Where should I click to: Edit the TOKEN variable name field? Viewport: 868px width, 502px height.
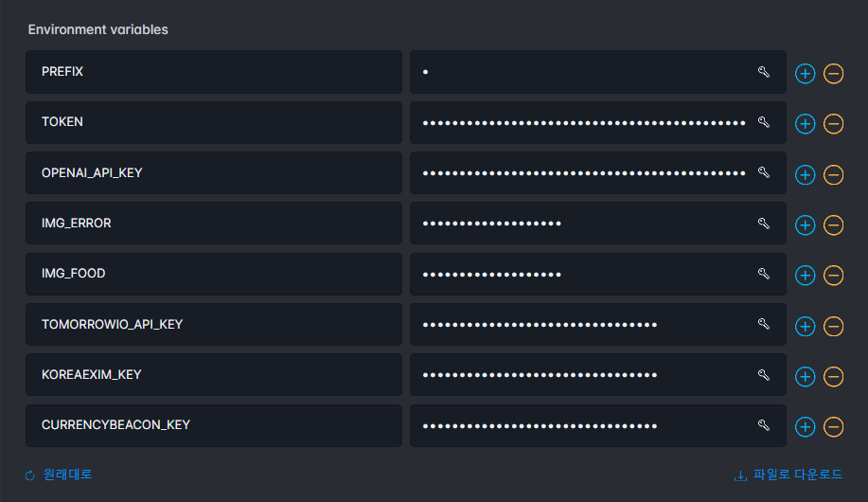pos(214,122)
